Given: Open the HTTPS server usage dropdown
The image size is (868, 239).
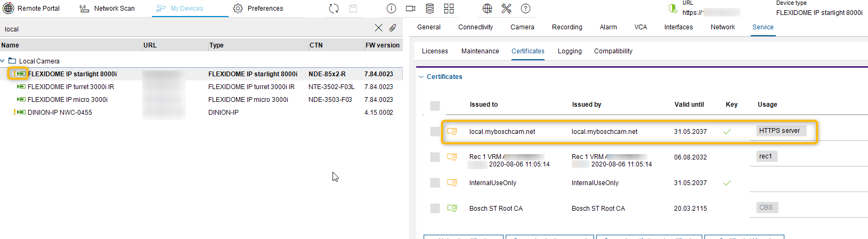Looking at the screenshot, I should click(x=781, y=131).
